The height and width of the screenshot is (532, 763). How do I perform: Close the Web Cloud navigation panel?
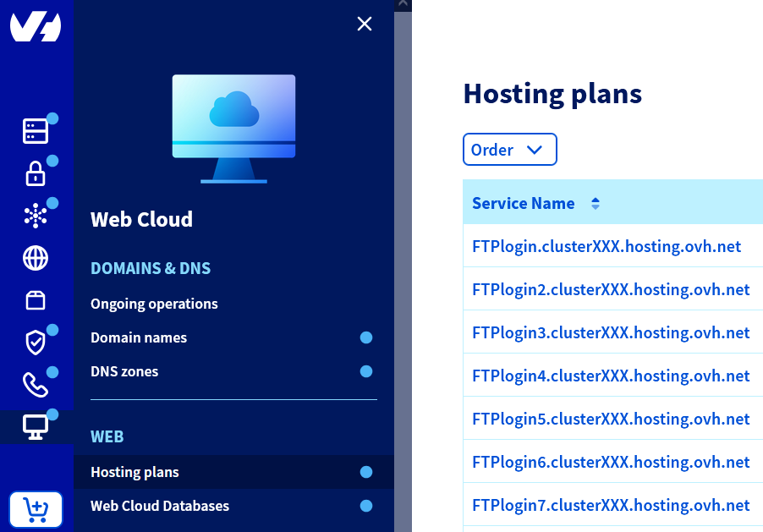(365, 24)
